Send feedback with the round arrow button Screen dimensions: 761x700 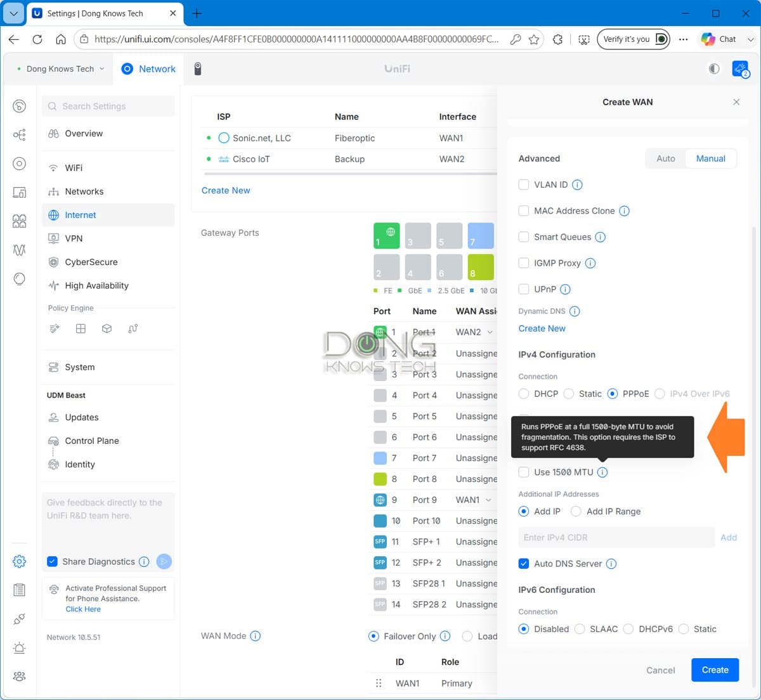click(x=164, y=561)
